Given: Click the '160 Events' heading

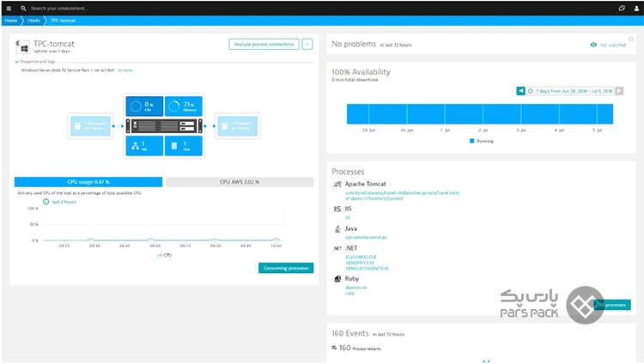Looking at the screenshot, I should pyautogui.click(x=350, y=333).
